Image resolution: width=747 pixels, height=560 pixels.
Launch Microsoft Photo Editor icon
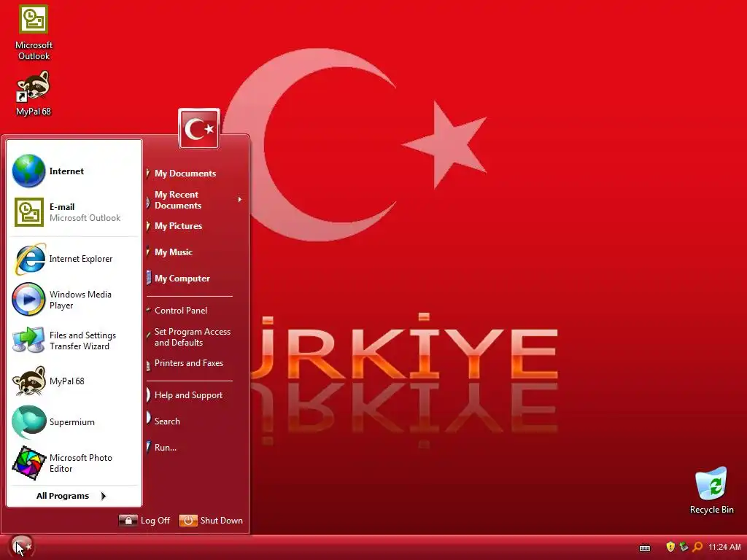[x=28, y=463]
